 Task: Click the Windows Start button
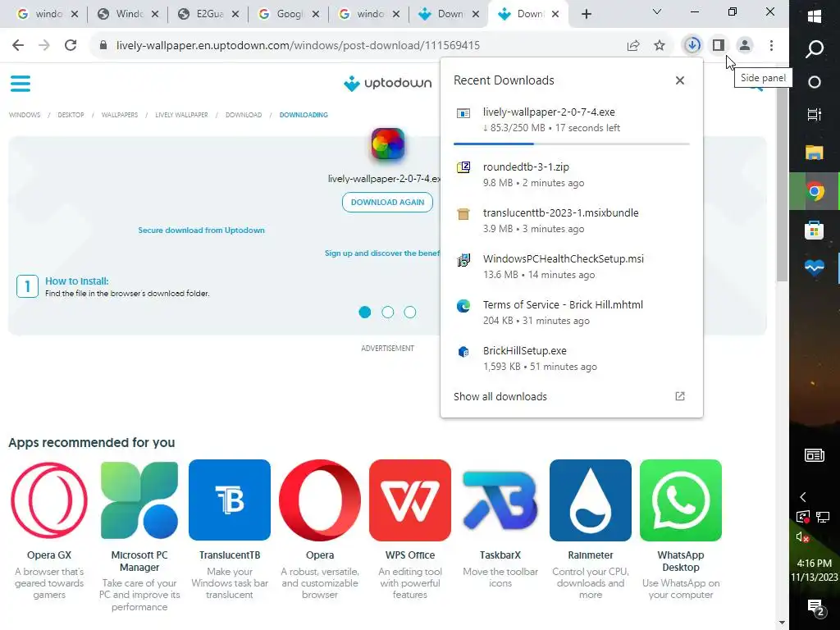[815, 16]
